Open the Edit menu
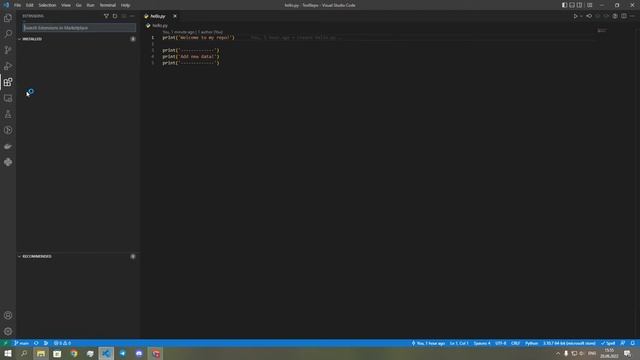This screenshot has height=360, width=640. tap(30, 5)
